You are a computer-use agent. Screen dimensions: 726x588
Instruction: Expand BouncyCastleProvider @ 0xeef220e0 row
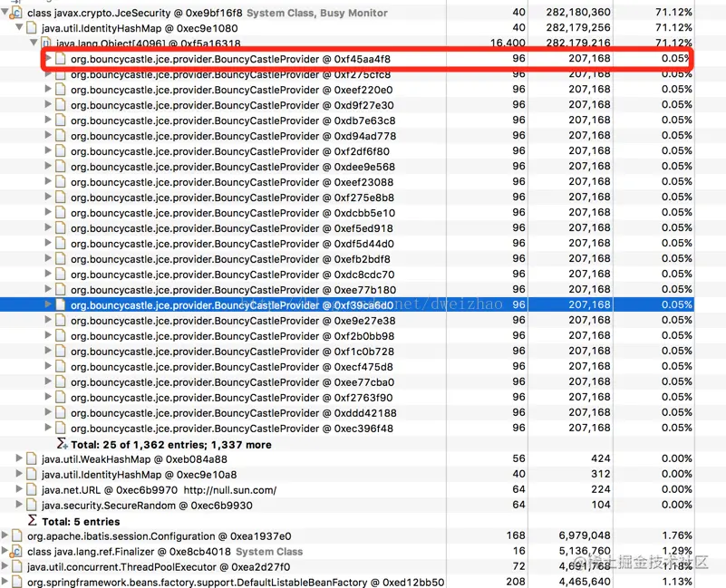click(x=48, y=89)
